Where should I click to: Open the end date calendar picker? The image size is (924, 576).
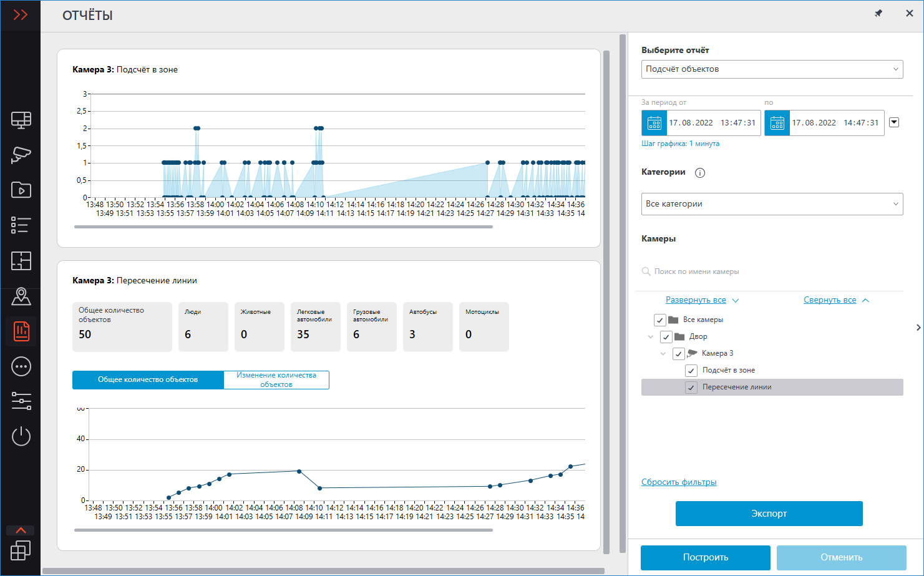point(777,123)
